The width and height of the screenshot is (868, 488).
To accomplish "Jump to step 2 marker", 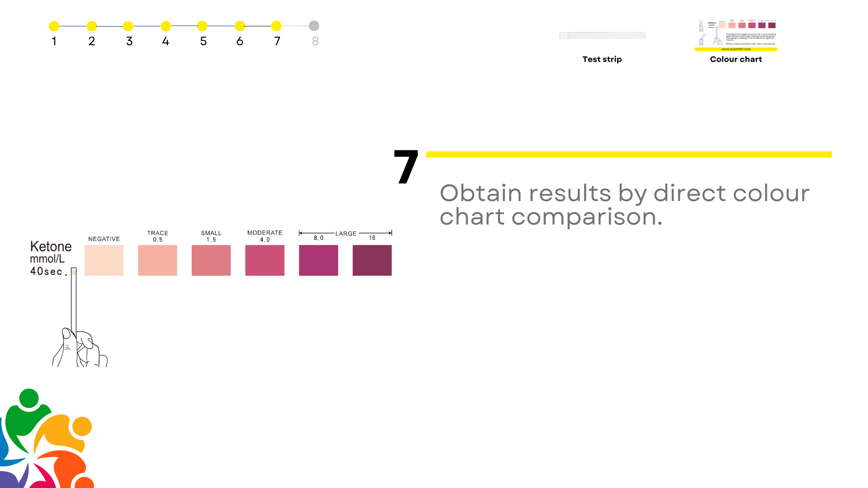I will click(92, 26).
